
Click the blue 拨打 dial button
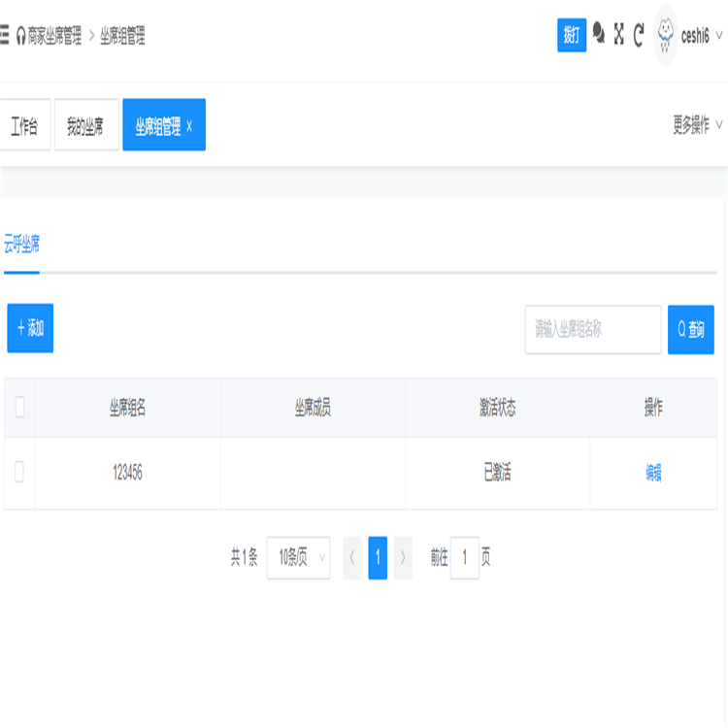tap(572, 35)
